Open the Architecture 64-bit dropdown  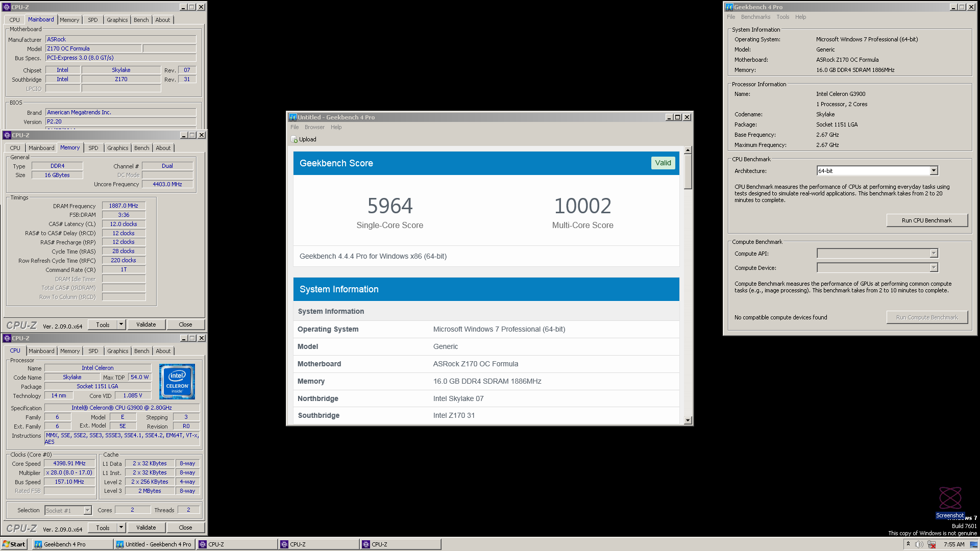(x=934, y=171)
